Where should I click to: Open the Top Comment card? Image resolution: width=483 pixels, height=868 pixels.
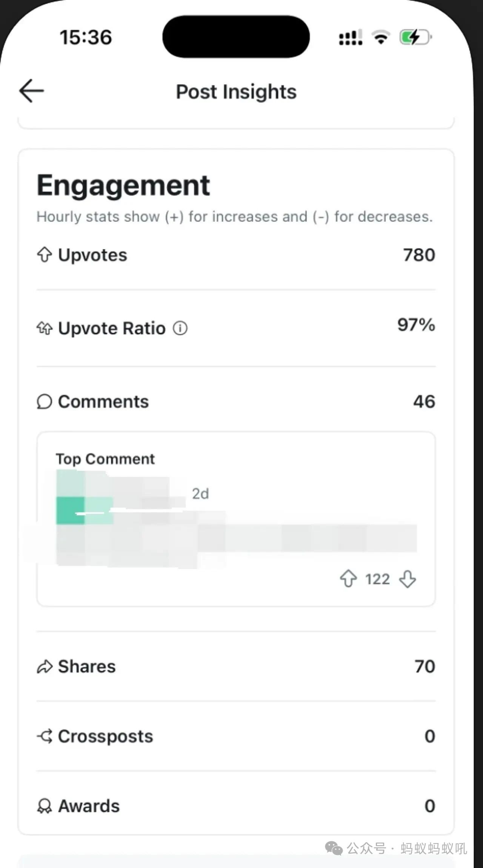click(236, 519)
